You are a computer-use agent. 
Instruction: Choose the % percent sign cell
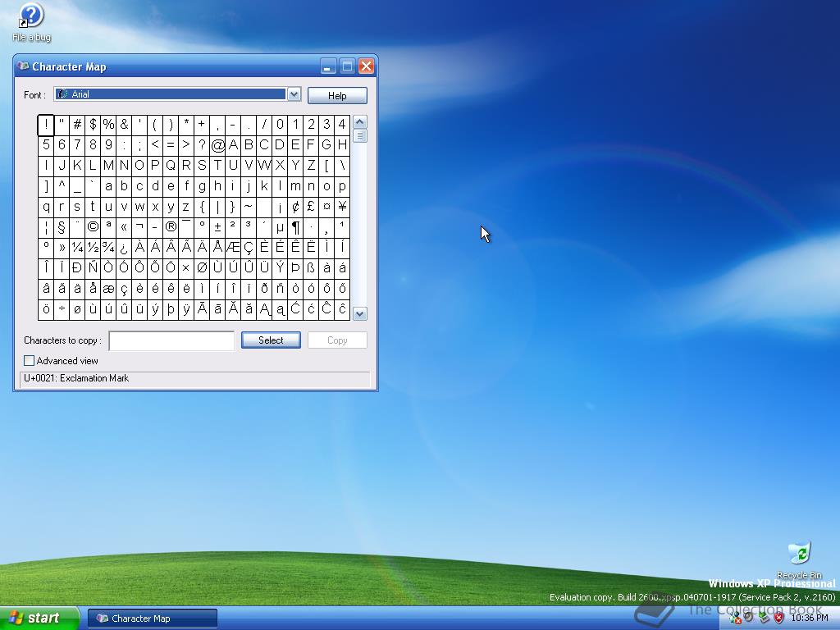(x=108, y=125)
